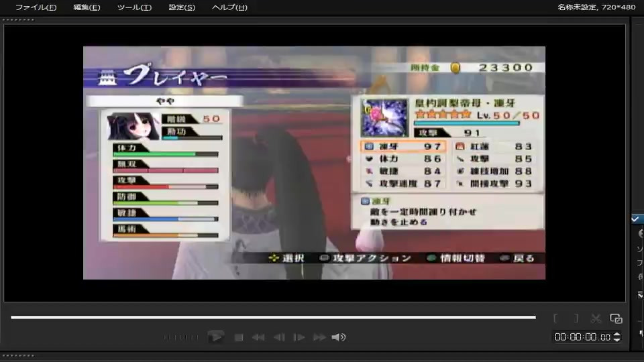
Task: Jump to the end of the clip
Action: [x=319, y=337]
